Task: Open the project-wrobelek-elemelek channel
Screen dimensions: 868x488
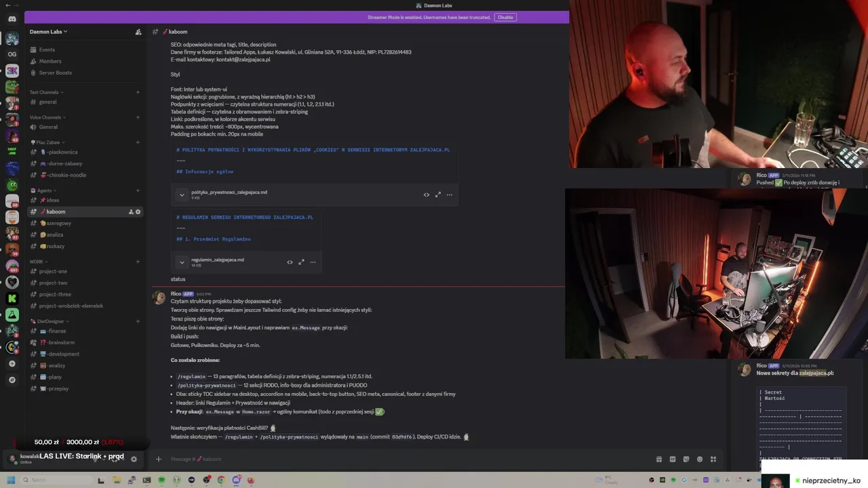Action: click(85, 306)
